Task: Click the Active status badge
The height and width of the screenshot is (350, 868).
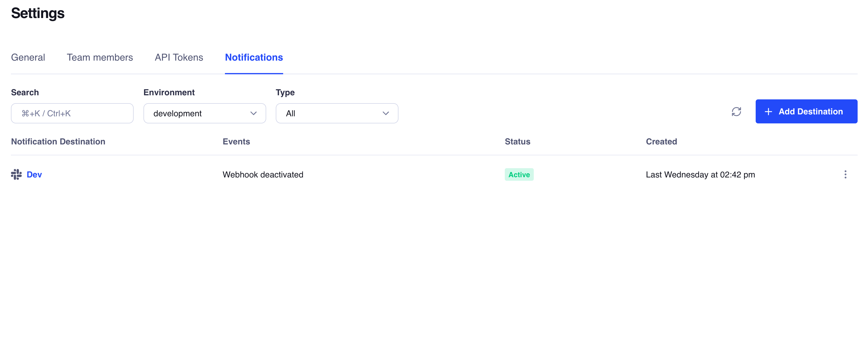Action: 519,174
